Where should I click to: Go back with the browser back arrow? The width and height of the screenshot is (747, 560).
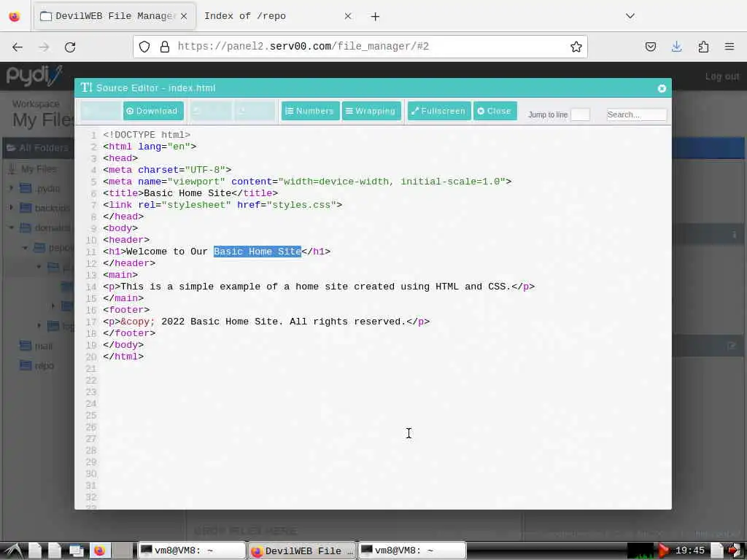pyautogui.click(x=18, y=47)
